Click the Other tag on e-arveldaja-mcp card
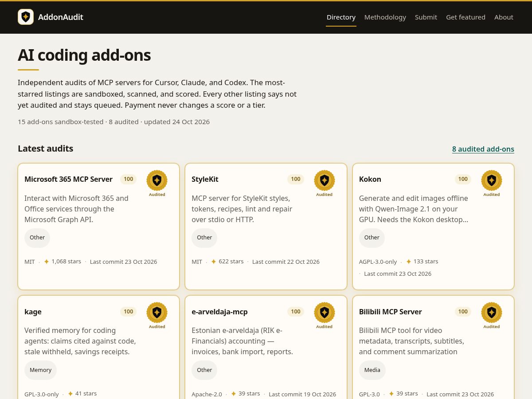Image resolution: width=532 pixels, height=399 pixels. [x=204, y=370]
